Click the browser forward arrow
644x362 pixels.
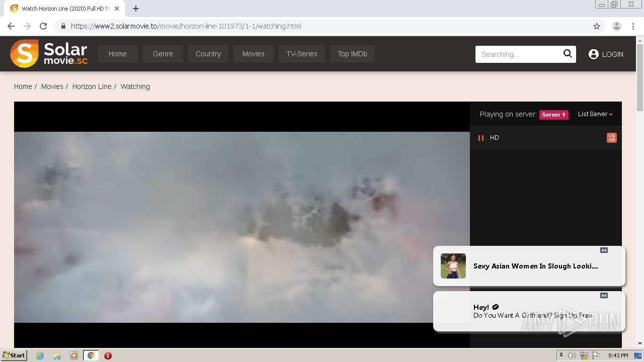(x=27, y=26)
